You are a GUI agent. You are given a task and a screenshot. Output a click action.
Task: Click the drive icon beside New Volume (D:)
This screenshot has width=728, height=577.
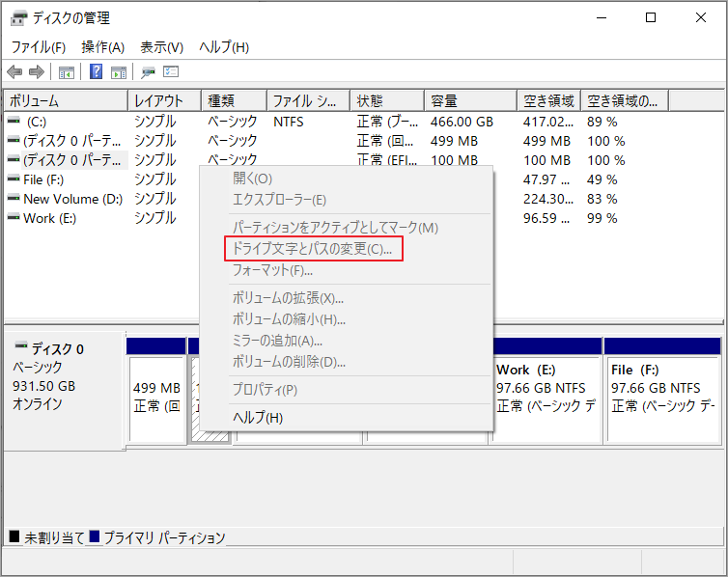(x=14, y=198)
